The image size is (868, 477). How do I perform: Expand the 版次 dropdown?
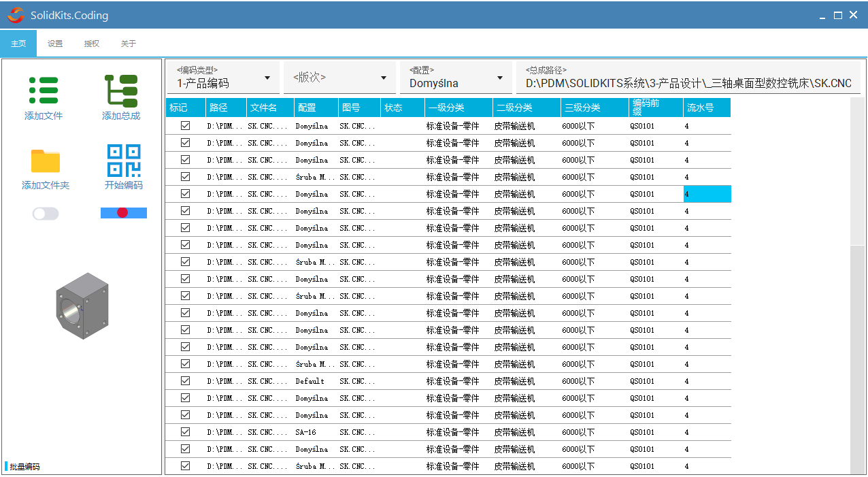tap(384, 78)
